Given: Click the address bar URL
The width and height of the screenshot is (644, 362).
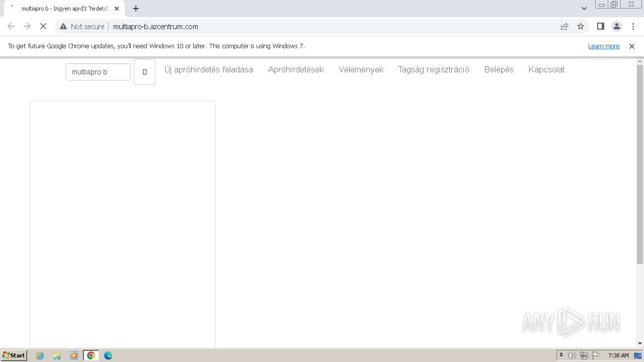Looking at the screenshot, I should coord(155,26).
